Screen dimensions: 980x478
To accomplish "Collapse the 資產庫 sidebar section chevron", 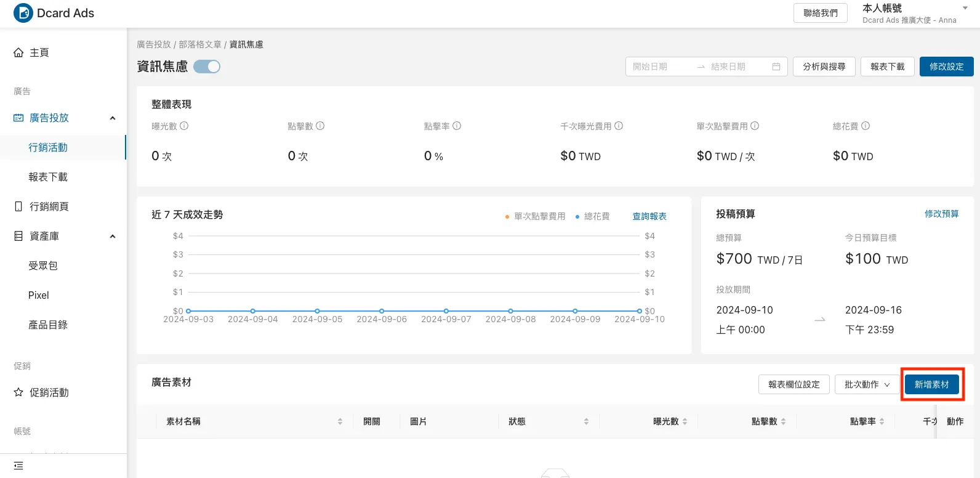I will 113,237.
